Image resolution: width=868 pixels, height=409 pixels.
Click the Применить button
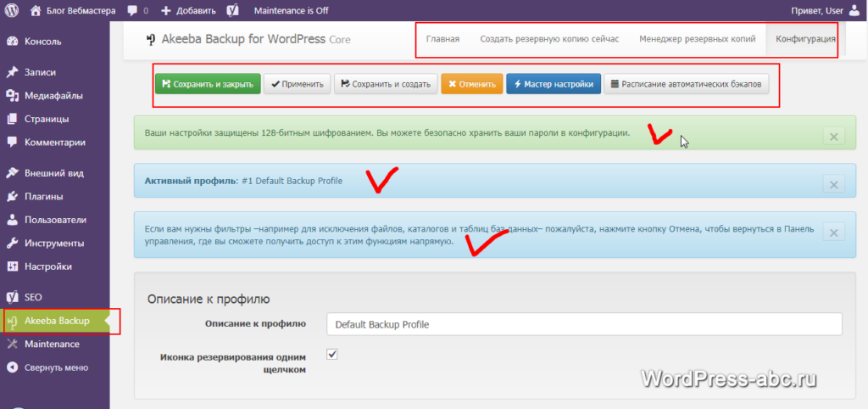tap(298, 84)
